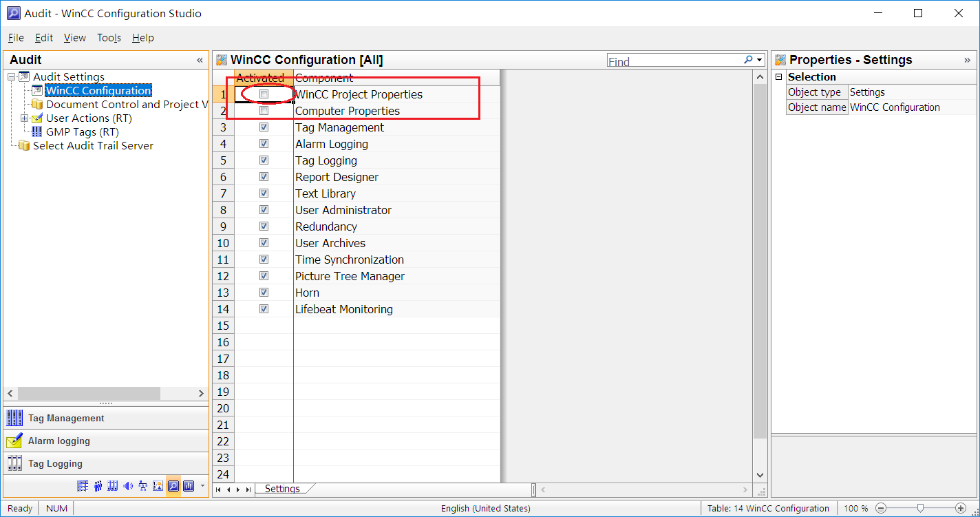Click the highlighted Audit magnifier icon in navigation strip
Image resolution: width=980 pixels, height=517 pixels.
173,486
